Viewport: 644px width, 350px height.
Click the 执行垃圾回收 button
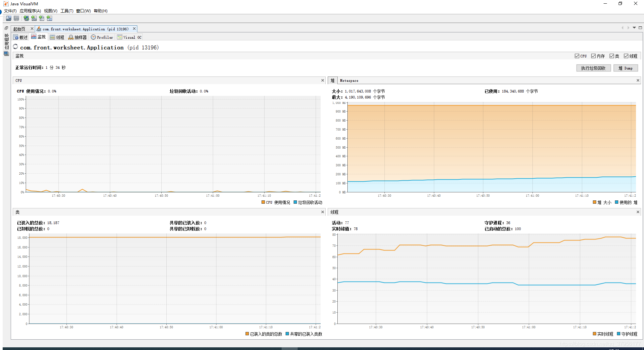[x=594, y=68]
